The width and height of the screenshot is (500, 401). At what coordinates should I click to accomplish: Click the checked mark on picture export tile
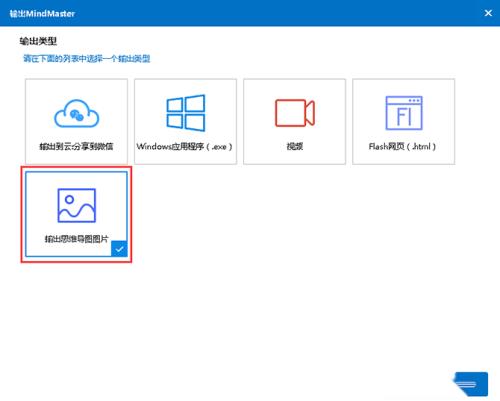[x=119, y=249]
